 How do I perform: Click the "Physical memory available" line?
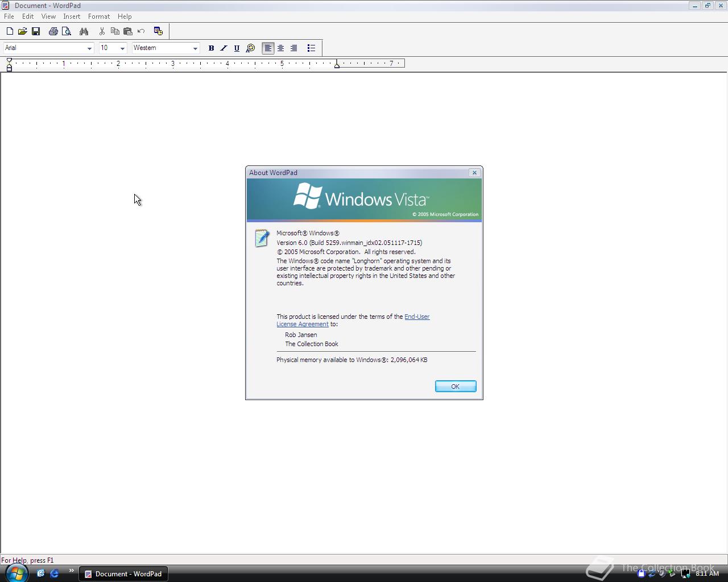[352, 360]
